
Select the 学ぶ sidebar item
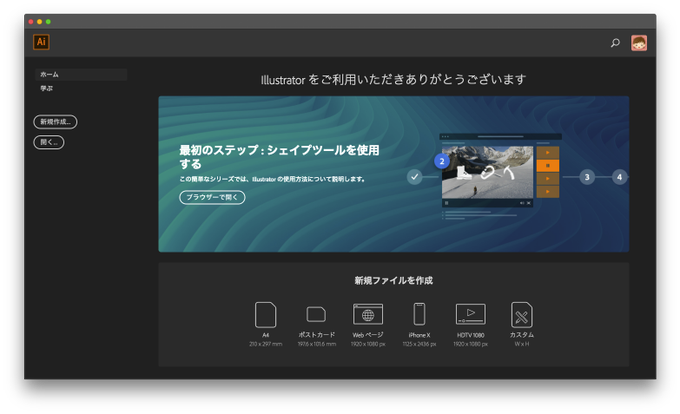47,88
